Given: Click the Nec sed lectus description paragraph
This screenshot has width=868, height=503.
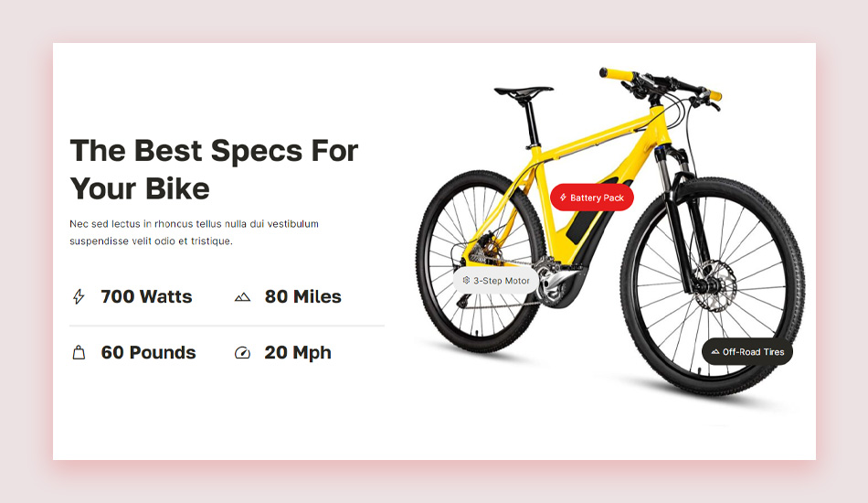Looking at the screenshot, I should [x=195, y=232].
